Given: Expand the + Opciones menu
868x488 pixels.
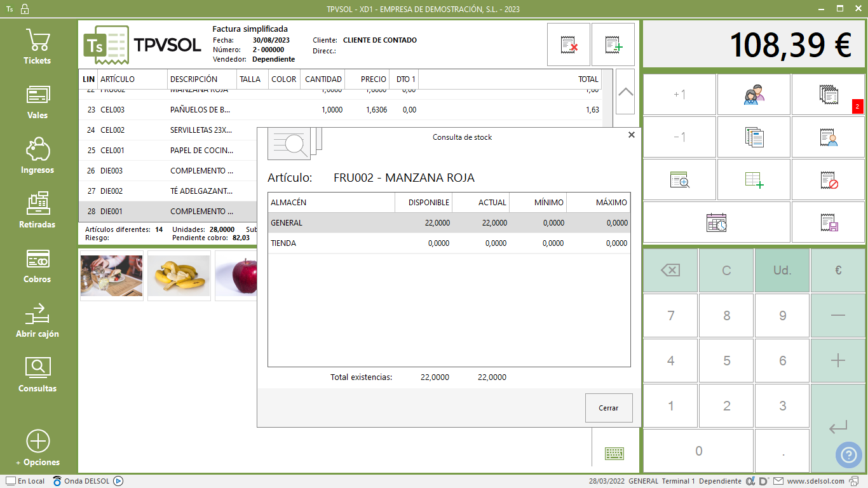Looking at the screenshot, I should pos(37,448).
